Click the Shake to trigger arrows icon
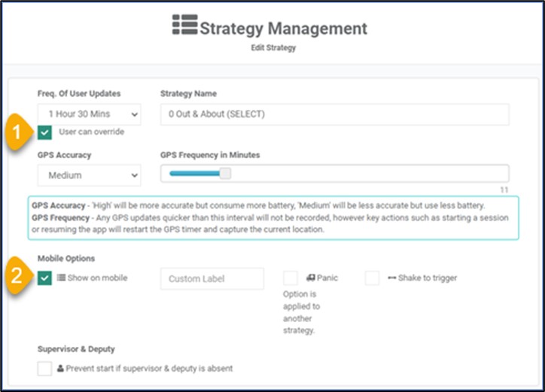Screen dimensions: 545x392 pyautogui.click(x=392, y=278)
